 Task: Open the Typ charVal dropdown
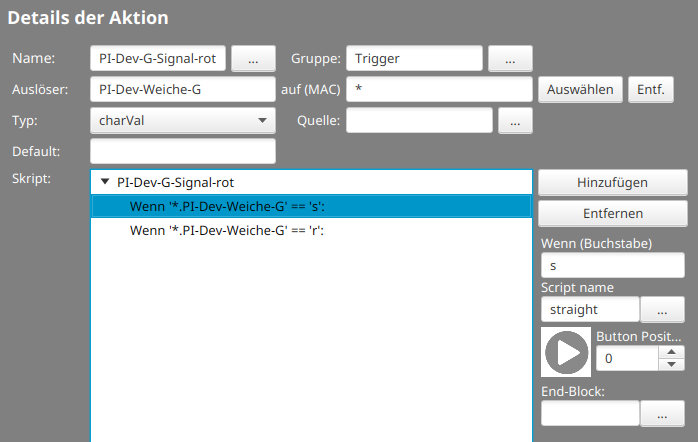click(x=182, y=121)
